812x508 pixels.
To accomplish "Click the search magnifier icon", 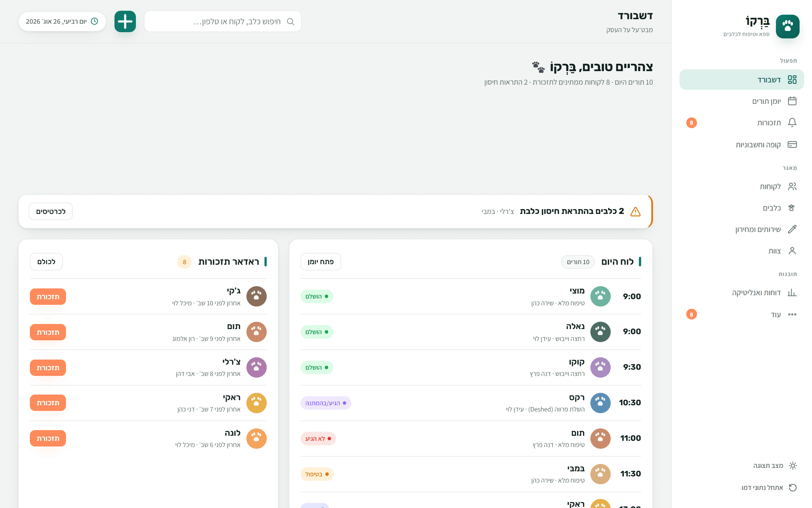I will pos(291,22).
